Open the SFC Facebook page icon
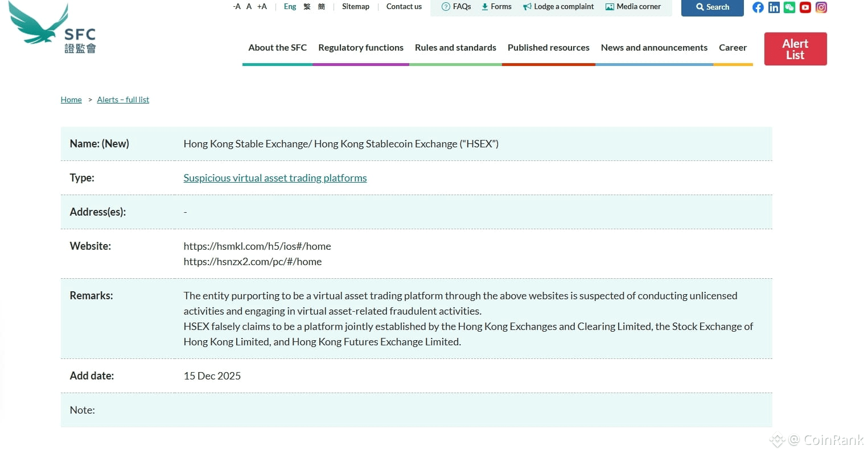The height and width of the screenshot is (454, 868). (758, 7)
